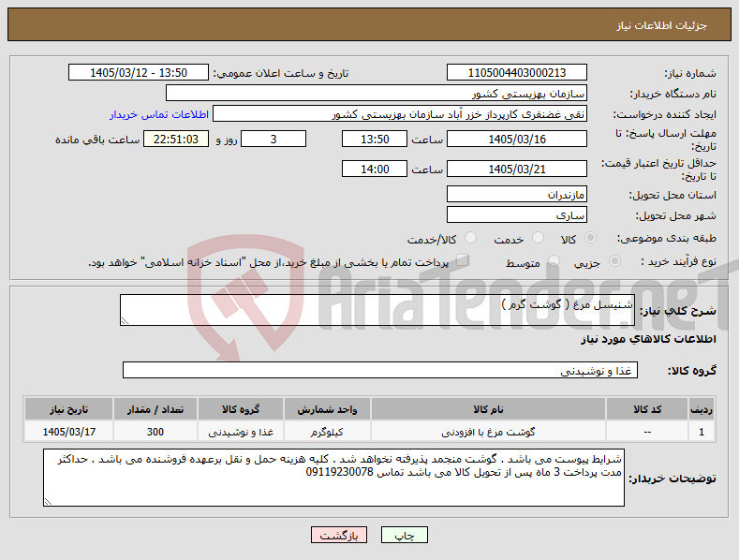The image size is (739, 560).
Task: Click the request creator field نقی غضنفری
Action: [x=400, y=113]
